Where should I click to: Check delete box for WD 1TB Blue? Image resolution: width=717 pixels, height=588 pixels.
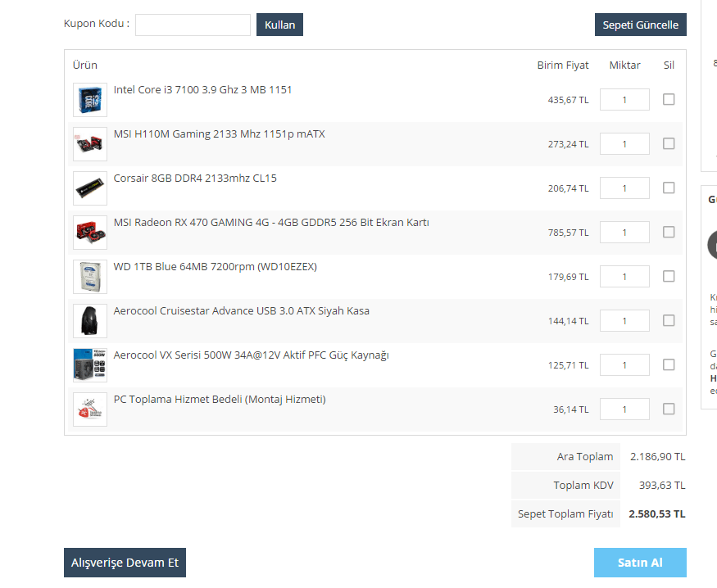coord(669,277)
